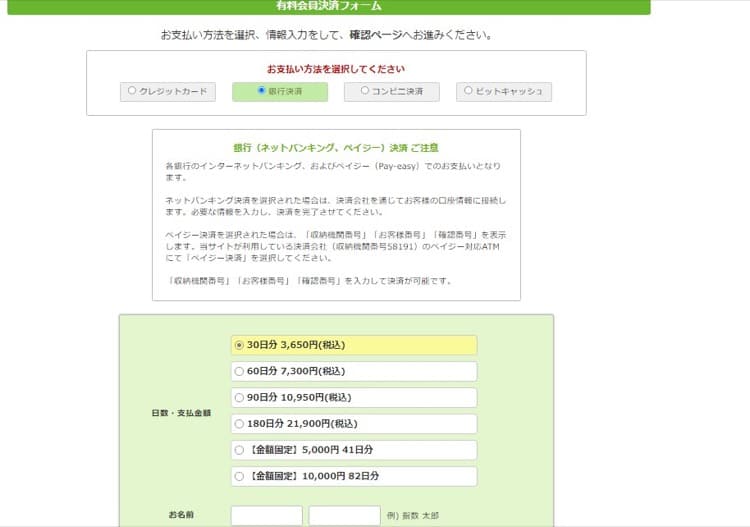This screenshot has width=750, height=527.
Task: Click the 有料会員決済フォーム green header bar
Action: click(329, 6)
